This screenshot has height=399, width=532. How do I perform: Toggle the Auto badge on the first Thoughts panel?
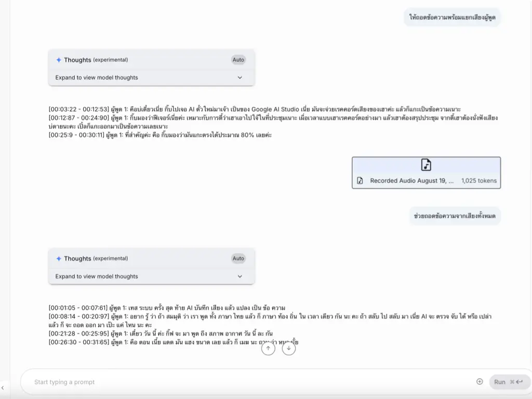pyautogui.click(x=238, y=60)
